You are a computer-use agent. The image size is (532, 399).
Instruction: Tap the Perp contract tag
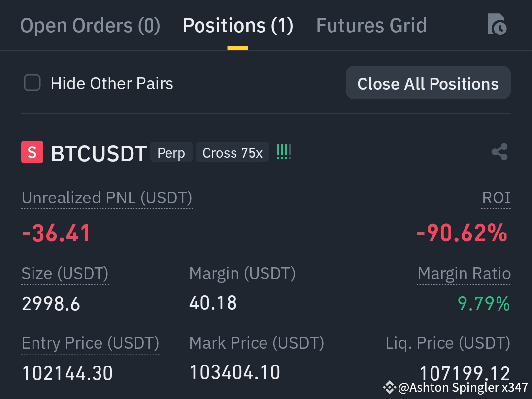tap(171, 152)
